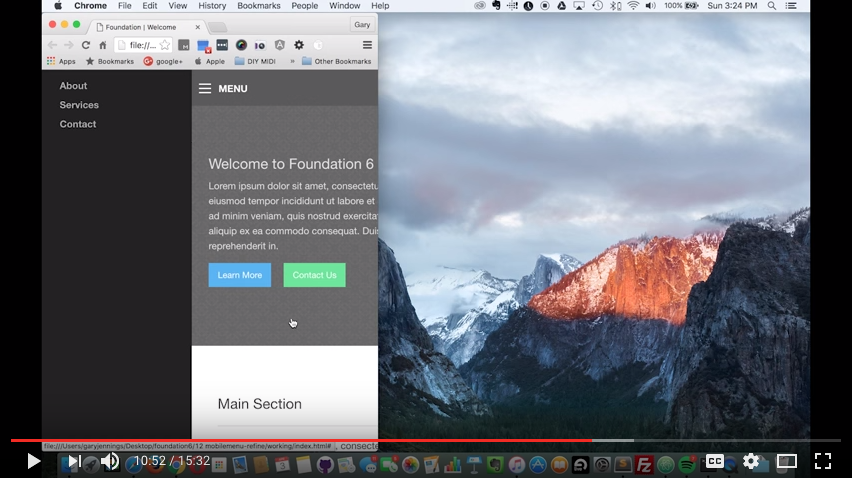Switch the player to theater mode
Image resolution: width=852 pixels, height=478 pixels.
[x=787, y=461]
